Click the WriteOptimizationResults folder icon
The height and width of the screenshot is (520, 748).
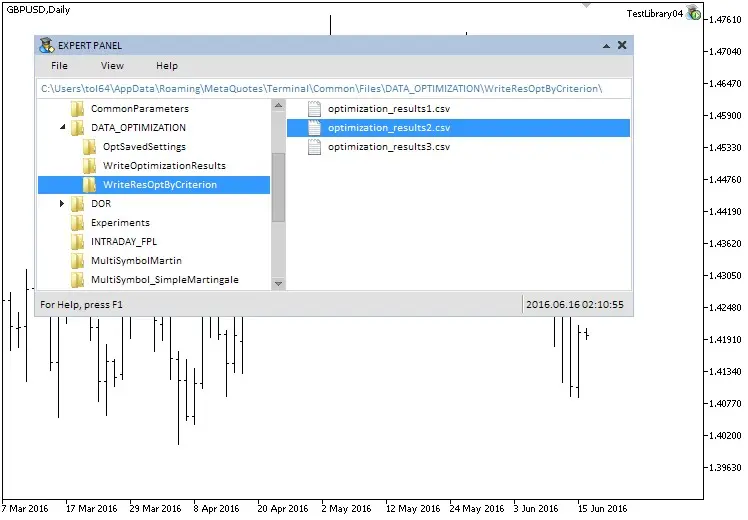[89, 166]
